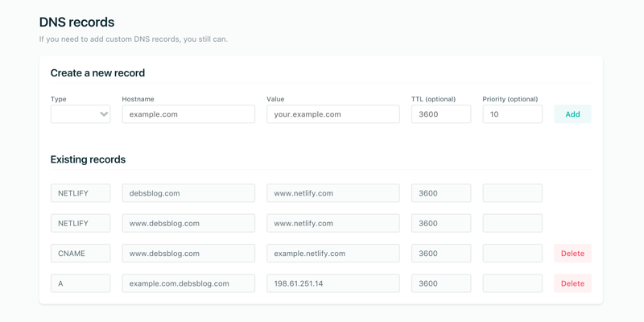Select the Priority (optional) input field
The width and height of the screenshot is (644, 322).
512,114
